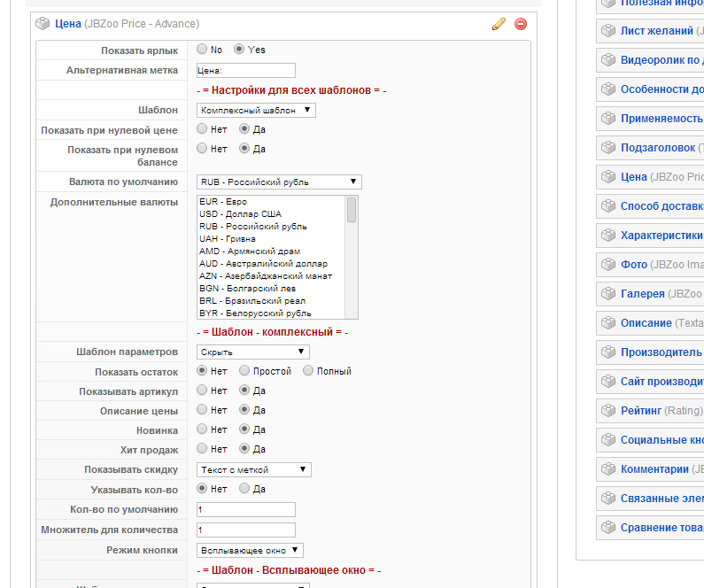Click the Альтернативная метка text field
The width and height of the screenshot is (704, 588).
pos(245,71)
